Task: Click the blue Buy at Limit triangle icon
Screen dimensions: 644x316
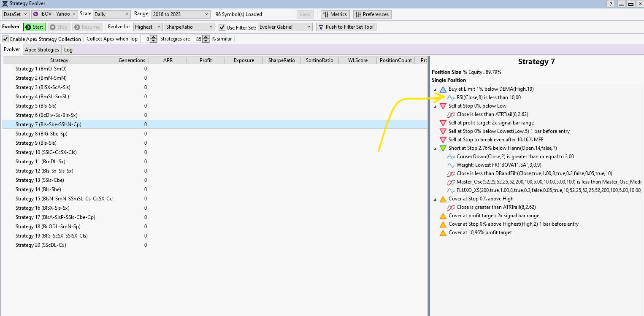Action: pyautogui.click(x=443, y=89)
